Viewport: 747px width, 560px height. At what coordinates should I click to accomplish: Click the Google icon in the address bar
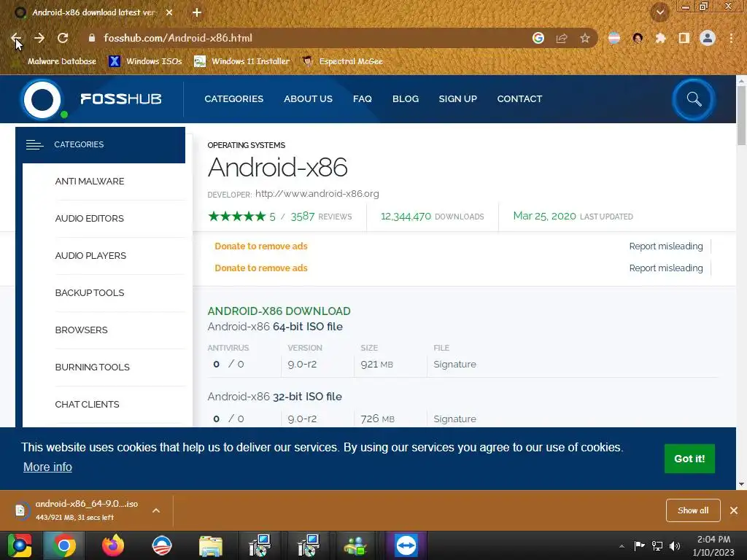538,38
